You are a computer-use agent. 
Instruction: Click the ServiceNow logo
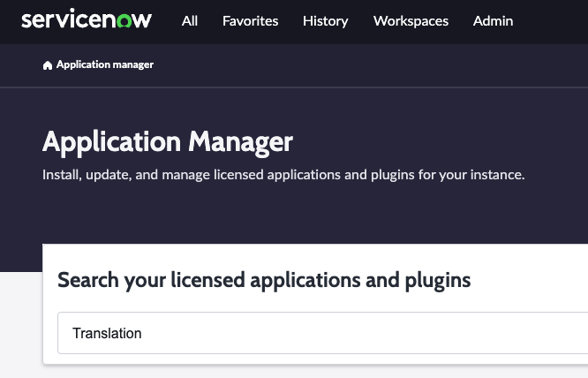[x=87, y=19]
